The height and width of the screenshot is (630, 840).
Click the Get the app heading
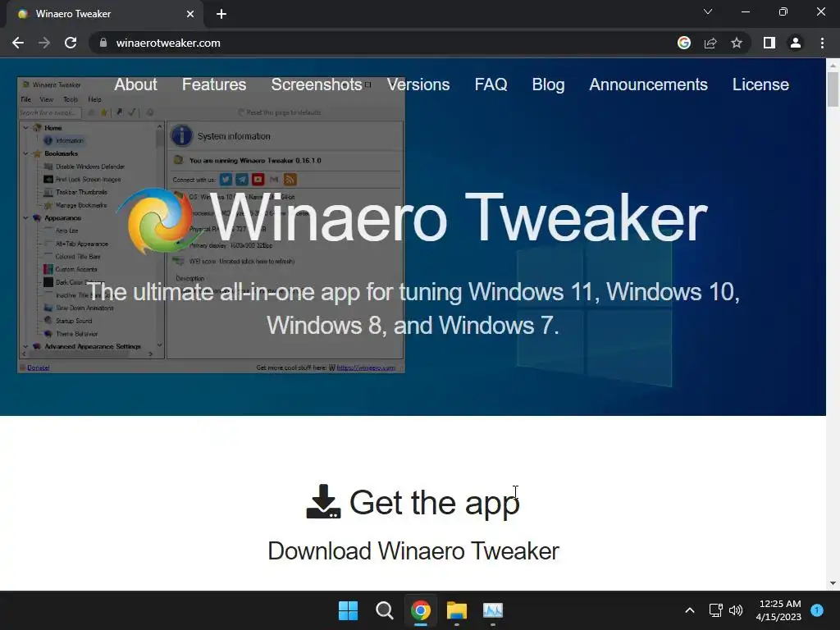click(x=435, y=503)
